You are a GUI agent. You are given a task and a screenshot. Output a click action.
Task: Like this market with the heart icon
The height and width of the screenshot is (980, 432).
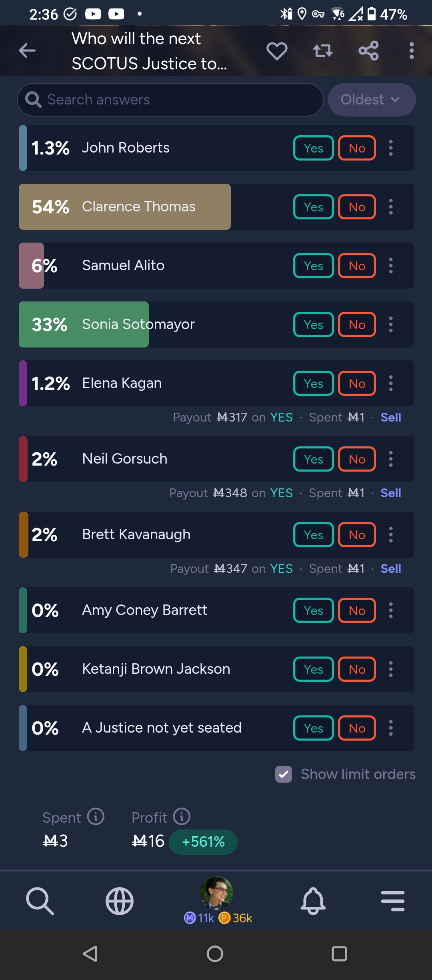(x=277, y=51)
